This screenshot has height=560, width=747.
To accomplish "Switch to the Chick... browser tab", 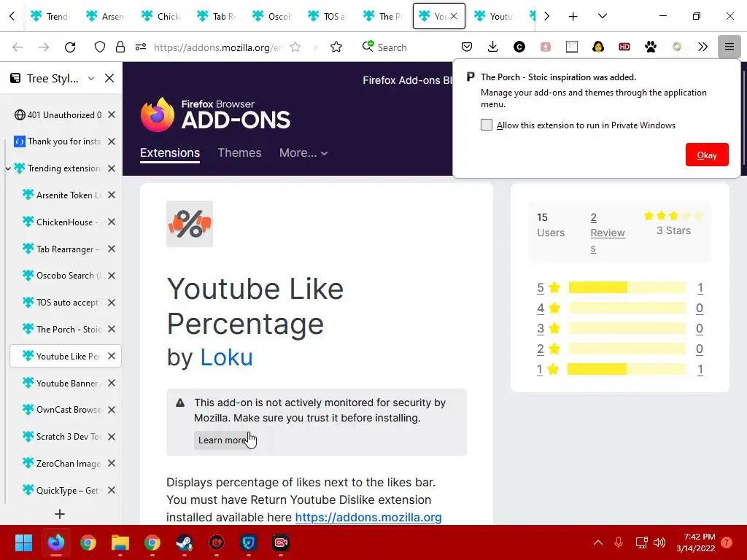I will (x=161, y=17).
